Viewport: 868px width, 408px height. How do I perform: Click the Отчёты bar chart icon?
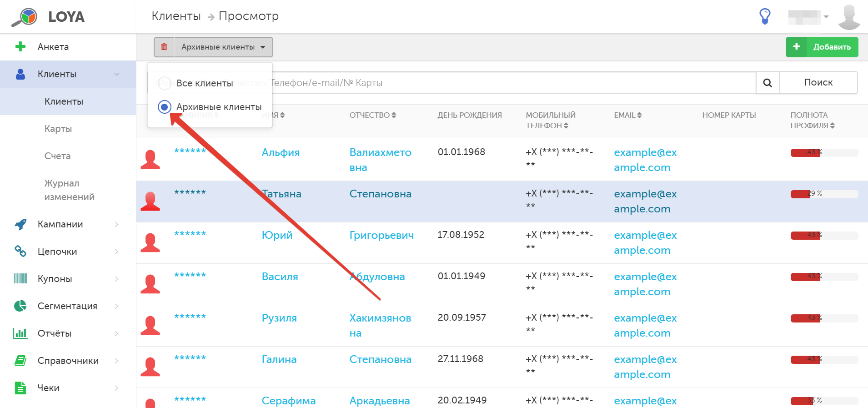point(20,333)
